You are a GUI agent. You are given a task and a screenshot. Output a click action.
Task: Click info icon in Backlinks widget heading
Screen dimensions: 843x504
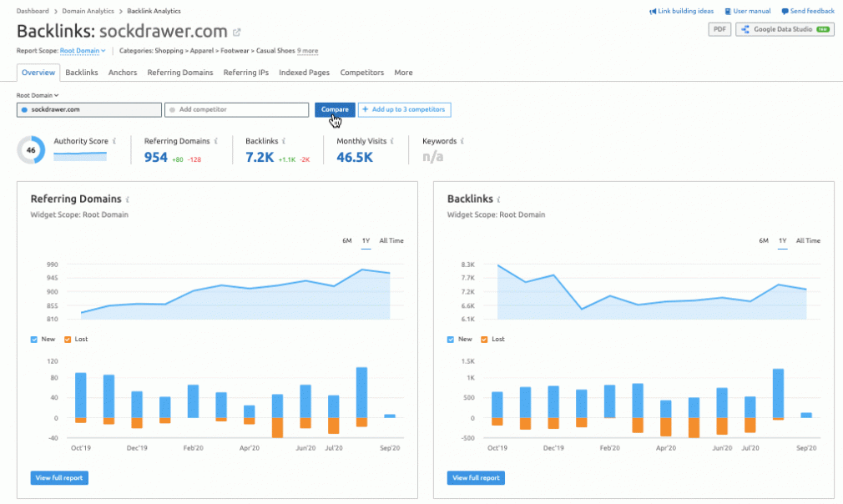(499, 199)
